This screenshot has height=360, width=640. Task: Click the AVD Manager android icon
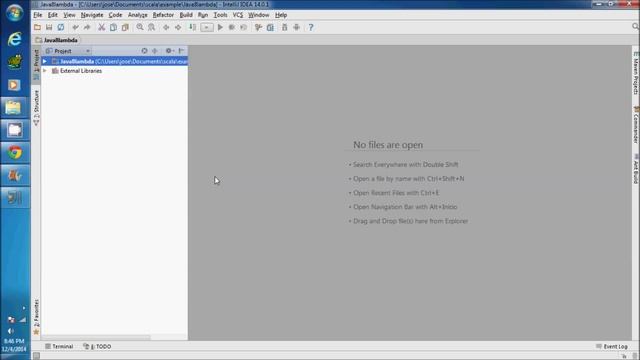(297, 27)
